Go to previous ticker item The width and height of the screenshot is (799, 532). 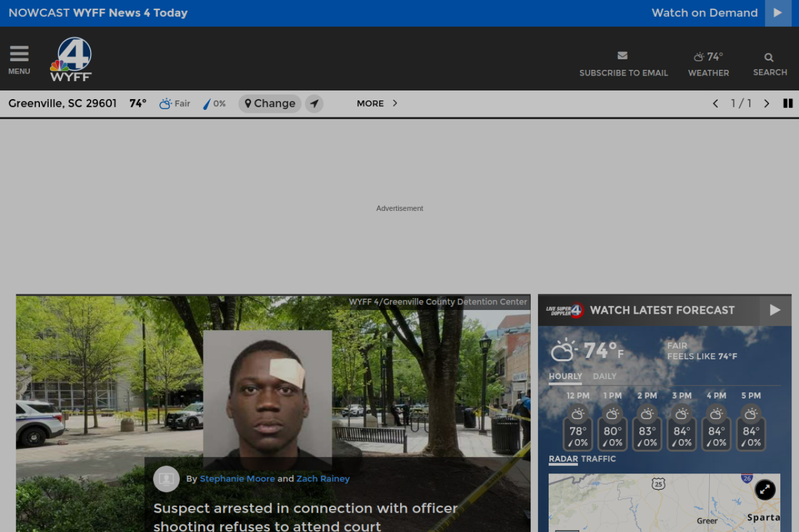[x=715, y=104]
